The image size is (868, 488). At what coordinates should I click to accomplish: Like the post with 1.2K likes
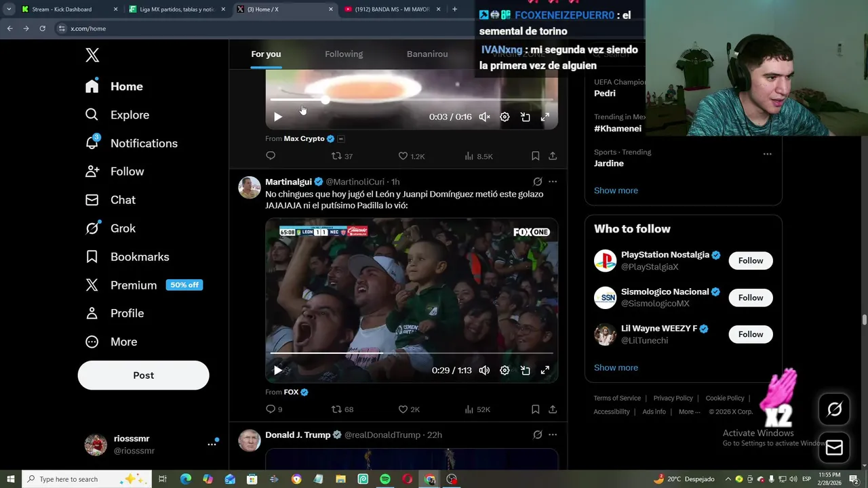411,156
